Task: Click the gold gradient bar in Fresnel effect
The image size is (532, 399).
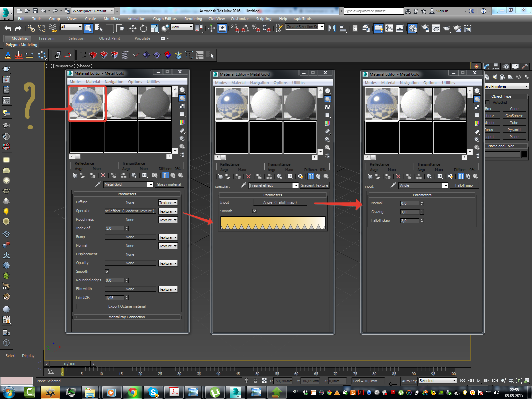Action: [x=273, y=223]
